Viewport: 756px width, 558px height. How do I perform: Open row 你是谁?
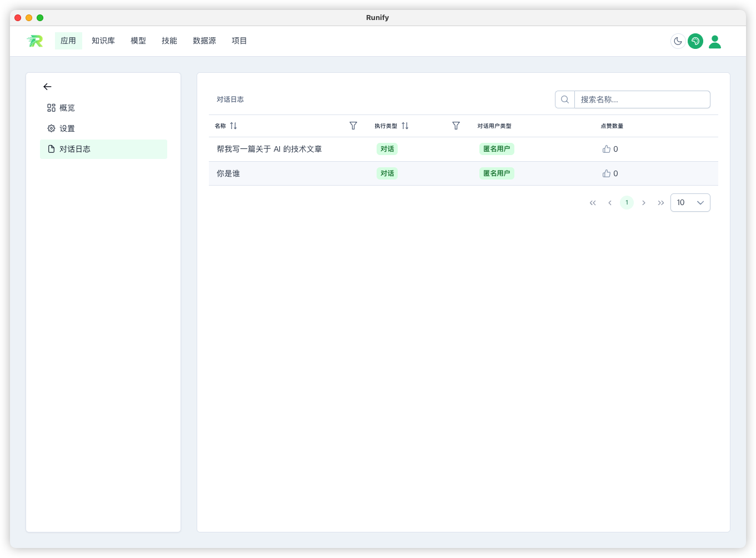(x=463, y=173)
